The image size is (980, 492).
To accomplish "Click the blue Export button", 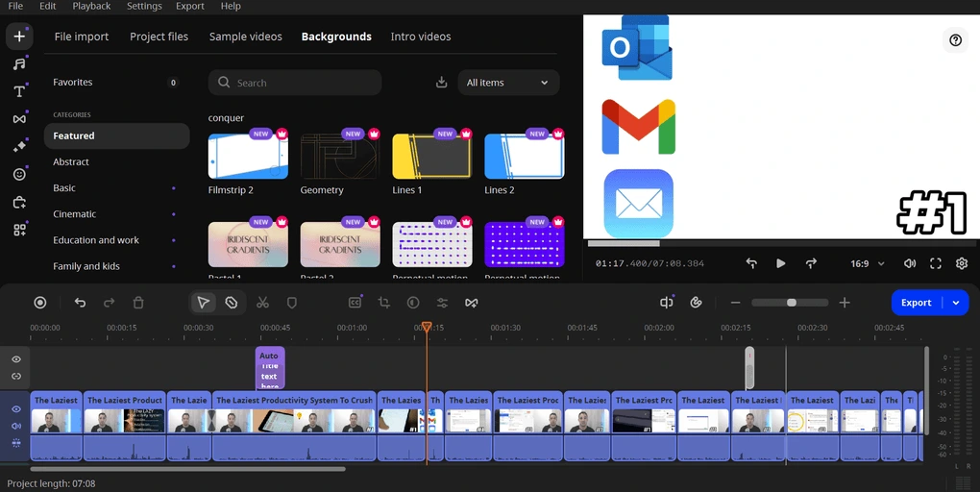I will click(917, 303).
